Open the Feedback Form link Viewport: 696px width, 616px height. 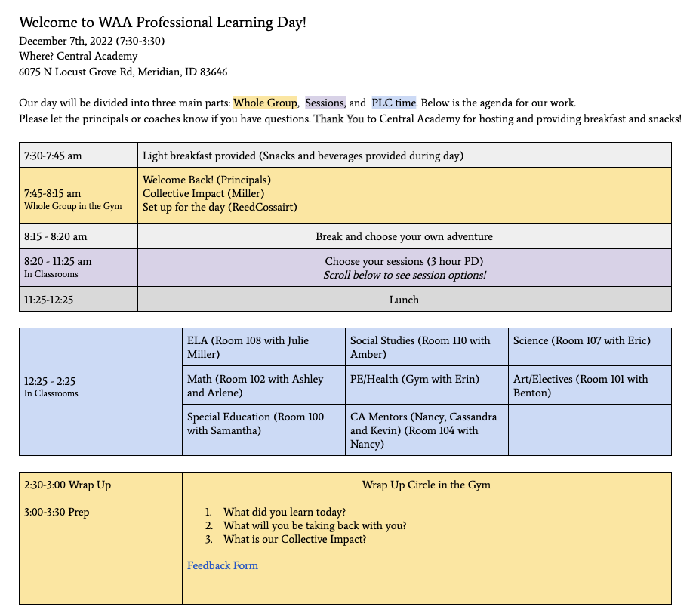pos(222,565)
